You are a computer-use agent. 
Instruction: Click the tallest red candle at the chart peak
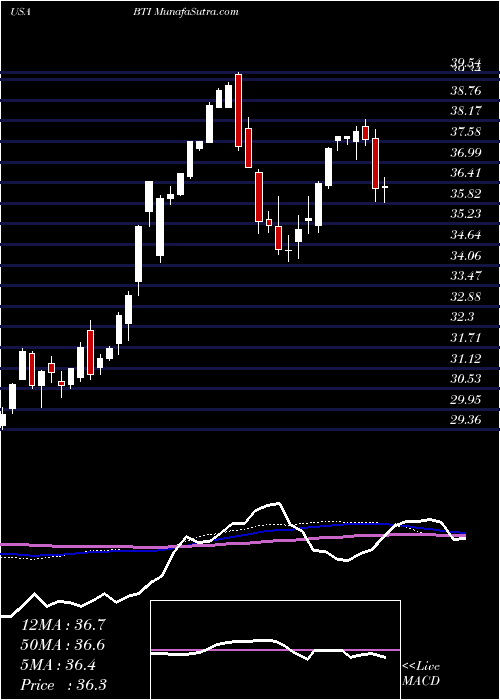238,110
